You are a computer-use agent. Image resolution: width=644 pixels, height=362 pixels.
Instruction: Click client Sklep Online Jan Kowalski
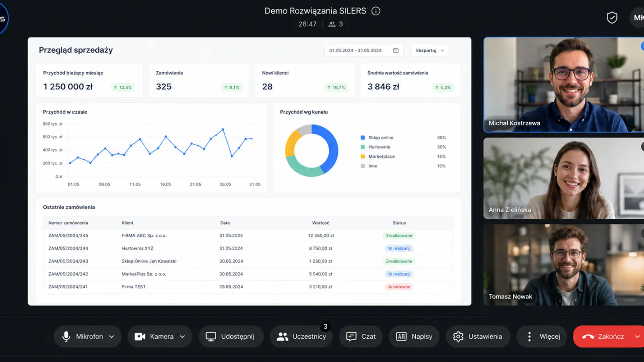point(149,261)
